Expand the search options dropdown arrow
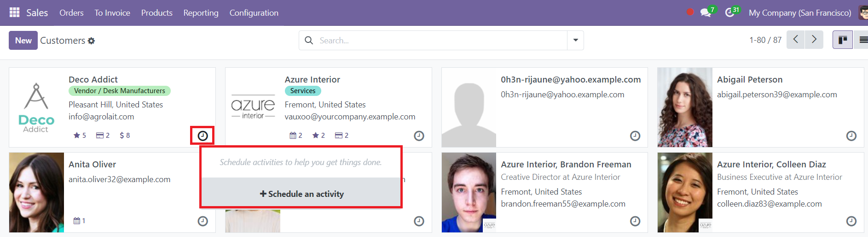 (x=575, y=40)
